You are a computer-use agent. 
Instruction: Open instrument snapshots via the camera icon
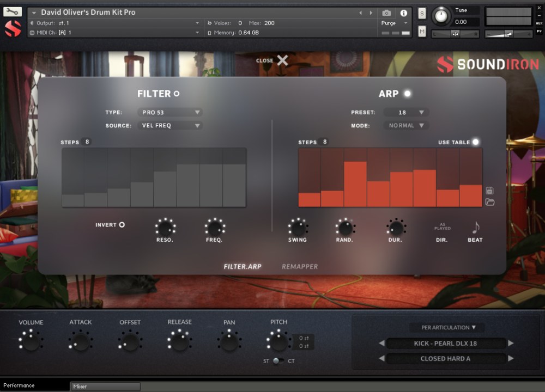coord(386,13)
